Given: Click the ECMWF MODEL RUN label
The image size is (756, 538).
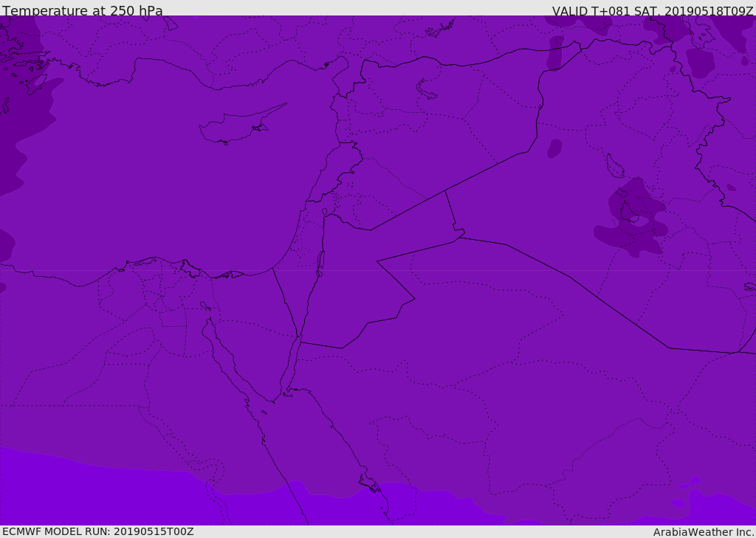Looking at the screenshot, I should point(98,531).
